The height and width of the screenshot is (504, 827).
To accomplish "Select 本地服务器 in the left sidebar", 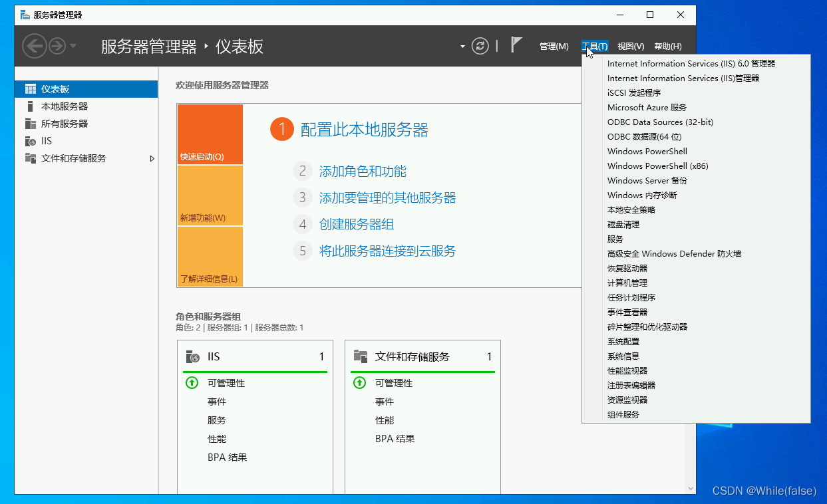I will [64, 106].
